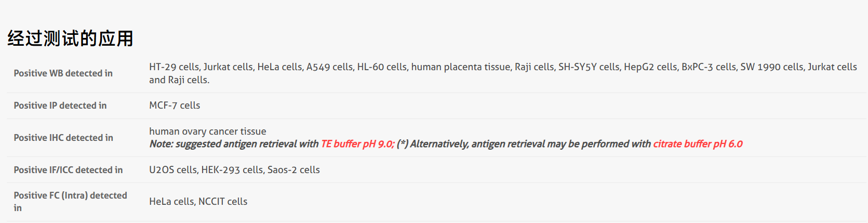Image resolution: width=868 pixels, height=223 pixels.
Task: Click human ovary cancer tissue text
Action: [x=207, y=132]
